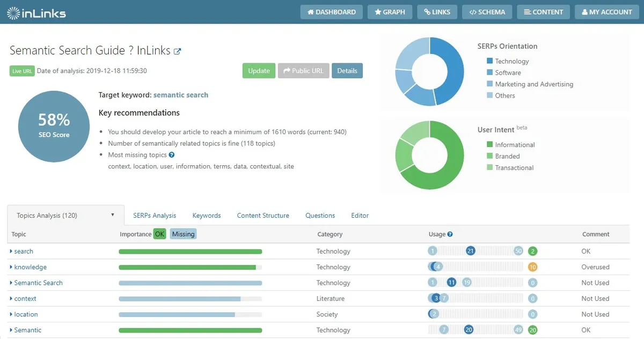Image resolution: width=644 pixels, height=339 pixels.
Task: Click the User Intent donut chart
Action: click(429, 155)
